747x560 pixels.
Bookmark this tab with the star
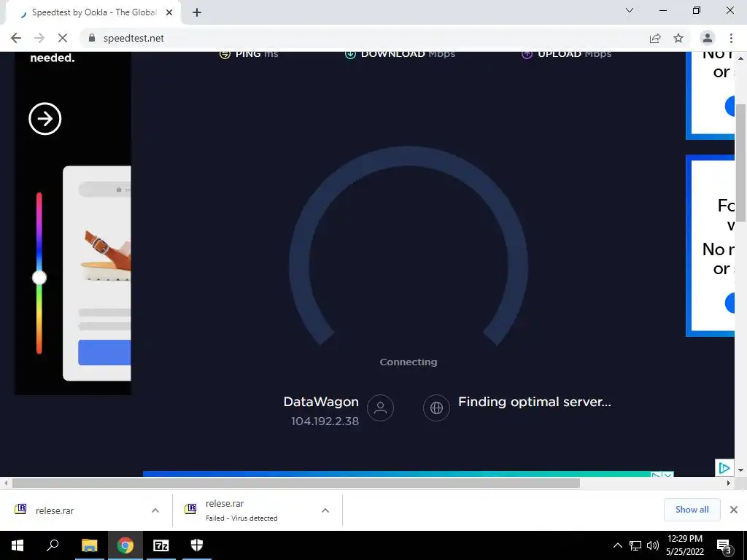[678, 38]
